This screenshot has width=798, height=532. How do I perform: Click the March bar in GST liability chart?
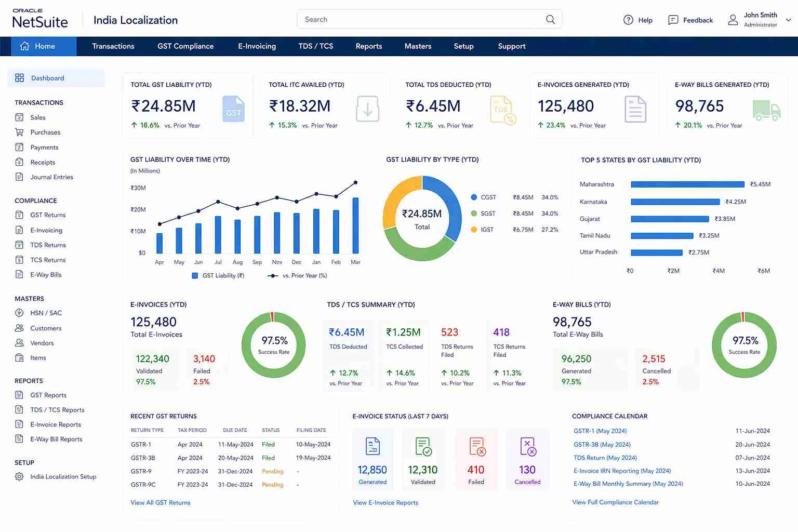355,225
